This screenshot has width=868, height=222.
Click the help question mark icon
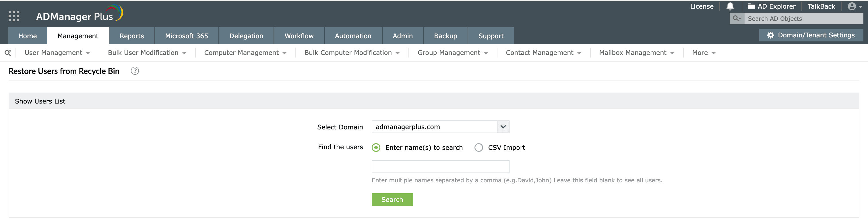135,71
